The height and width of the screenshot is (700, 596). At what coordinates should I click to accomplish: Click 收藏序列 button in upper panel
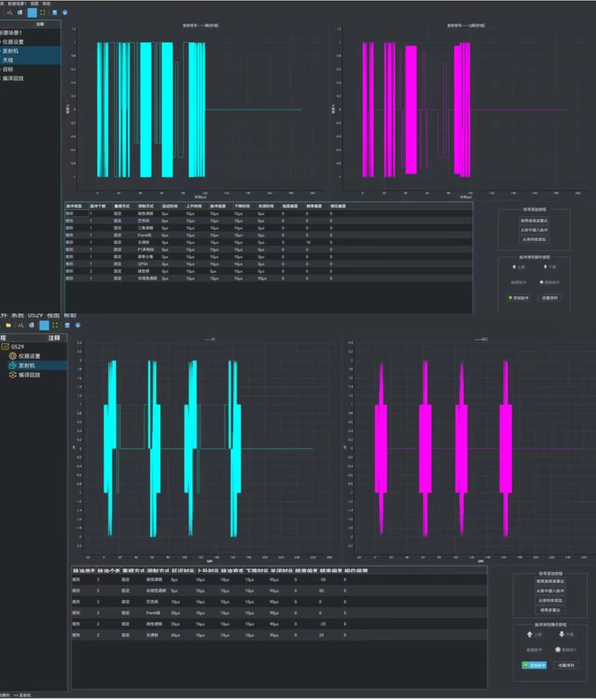(549, 298)
